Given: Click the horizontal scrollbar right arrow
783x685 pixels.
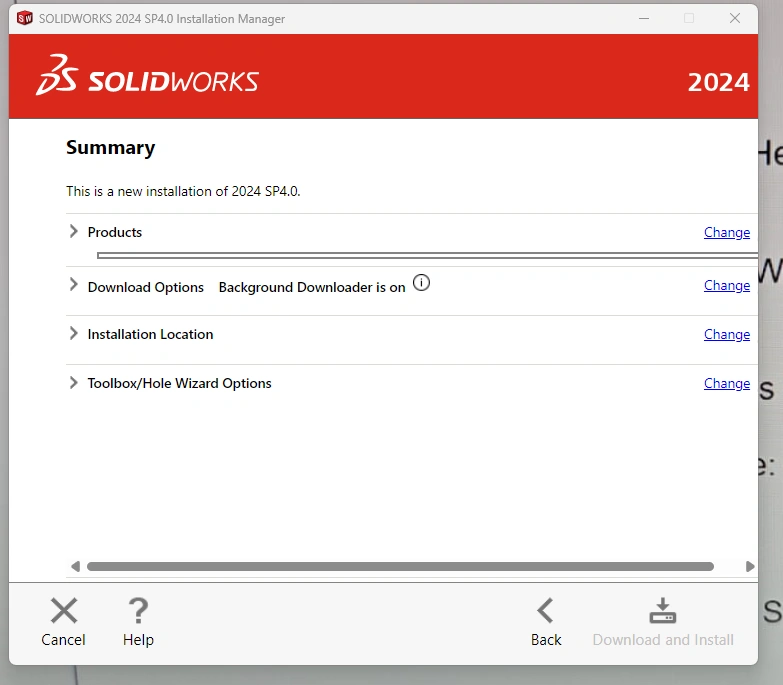Looking at the screenshot, I should pyautogui.click(x=750, y=566).
